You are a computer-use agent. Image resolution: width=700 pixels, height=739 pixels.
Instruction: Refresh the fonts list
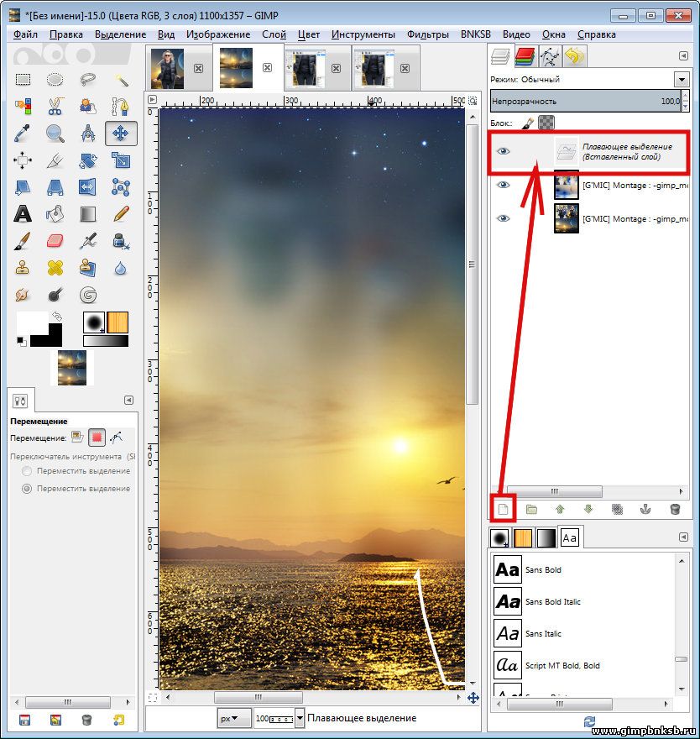(x=589, y=721)
